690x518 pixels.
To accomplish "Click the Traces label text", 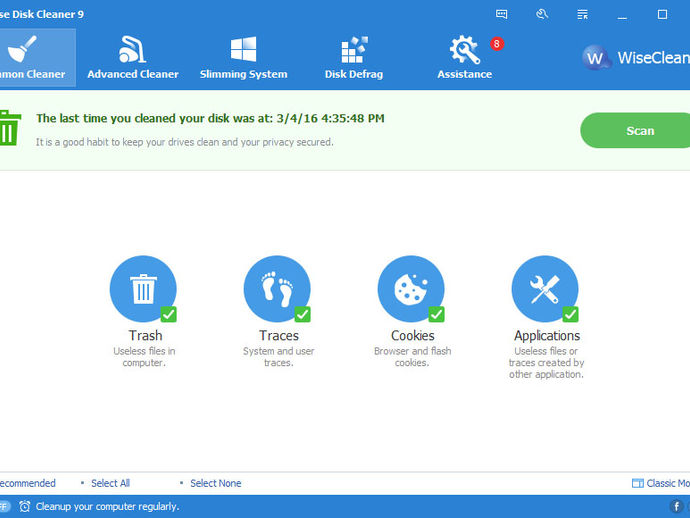I will (x=279, y=335).
